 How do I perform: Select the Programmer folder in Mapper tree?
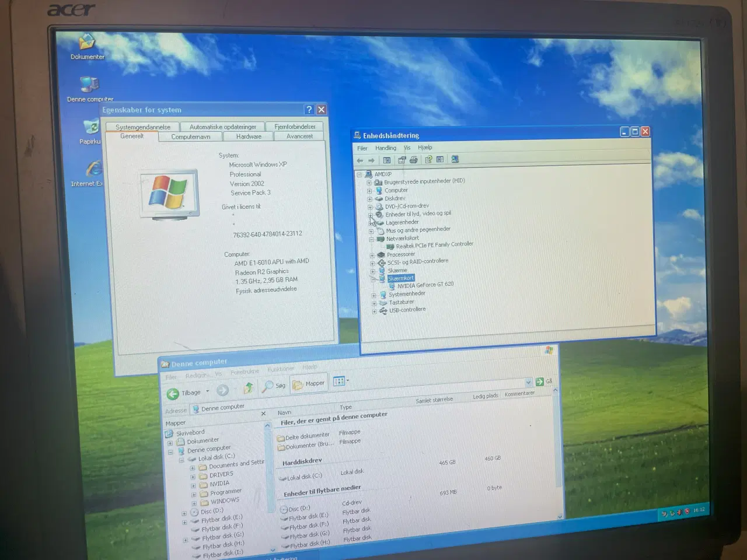point(226,492)
